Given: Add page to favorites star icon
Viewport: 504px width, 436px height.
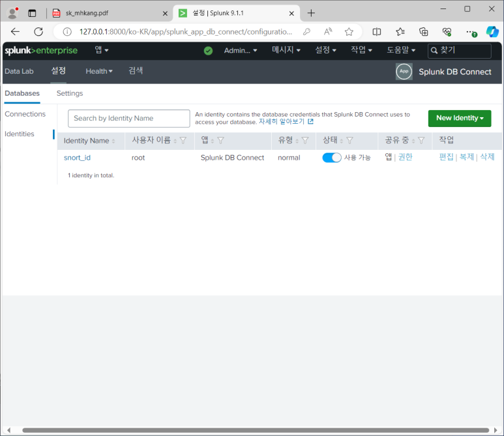Looking at the screenshot, I should [349, 31].
